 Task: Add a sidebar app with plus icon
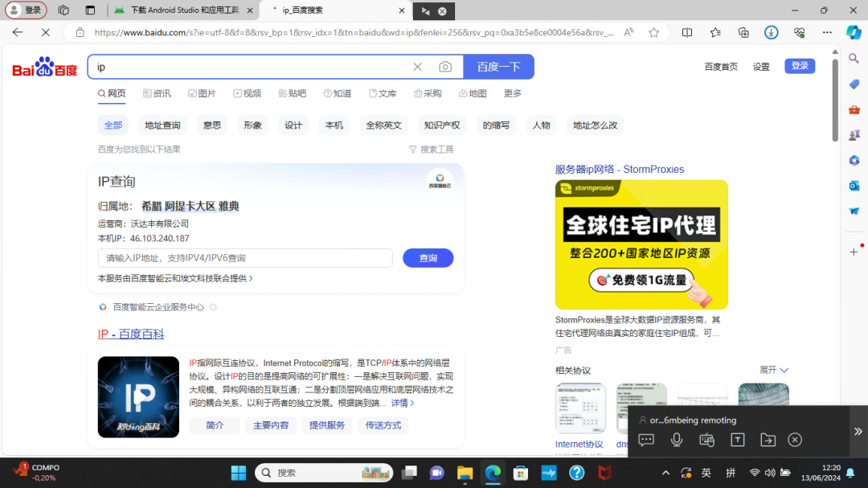[x=854, y=252]
